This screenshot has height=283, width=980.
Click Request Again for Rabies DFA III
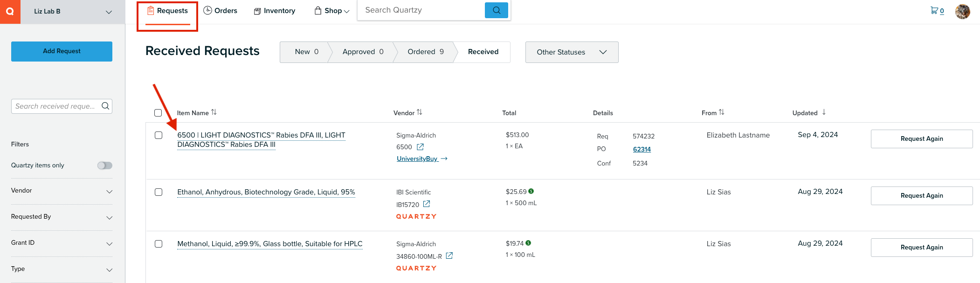(922, 139)
